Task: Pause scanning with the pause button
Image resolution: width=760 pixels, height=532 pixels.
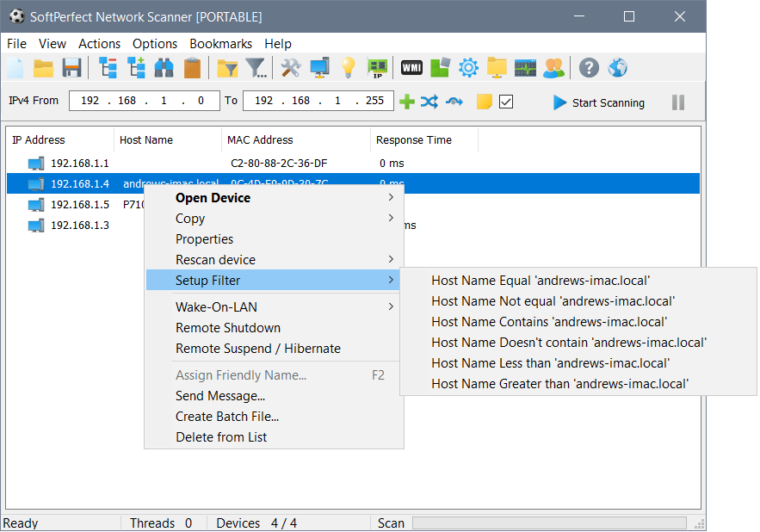Action: pyautogui.click(x=678, y=102)
